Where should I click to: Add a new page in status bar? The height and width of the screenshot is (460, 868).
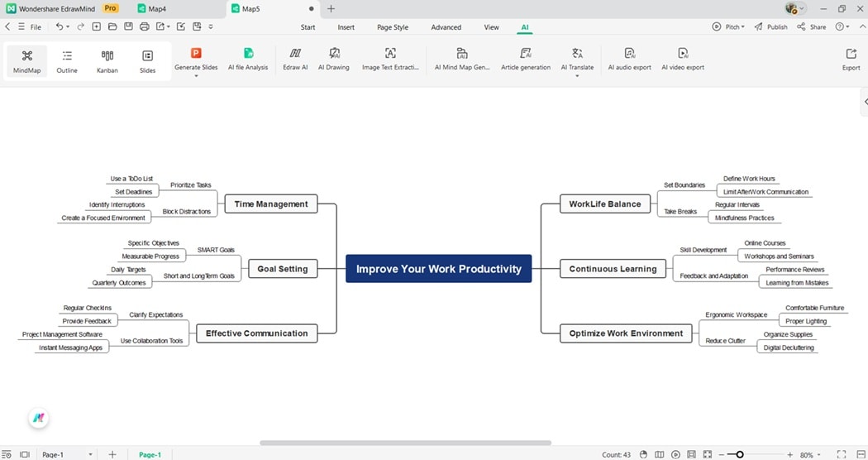tap(112, 454)
